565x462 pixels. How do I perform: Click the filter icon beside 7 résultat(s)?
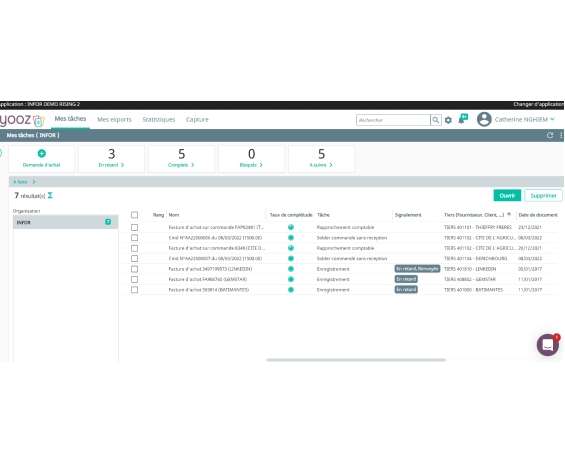coord(50,195)
